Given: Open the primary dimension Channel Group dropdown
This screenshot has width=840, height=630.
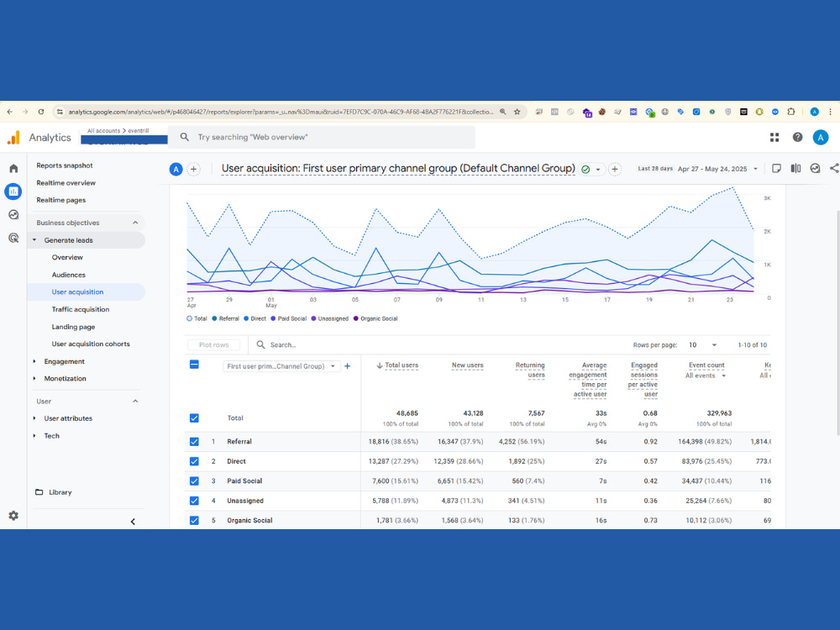Looking at the screenshot, I should tap(281, 366).
